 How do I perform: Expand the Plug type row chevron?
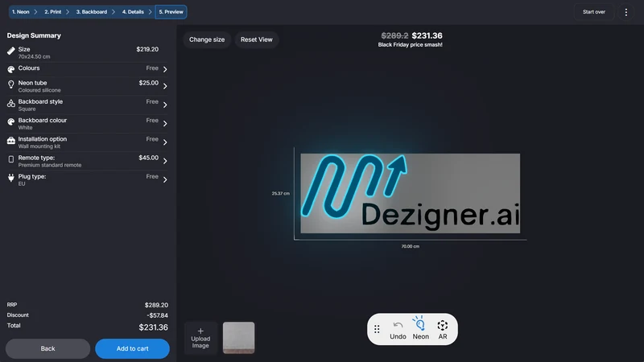click(x=165, y=179)
